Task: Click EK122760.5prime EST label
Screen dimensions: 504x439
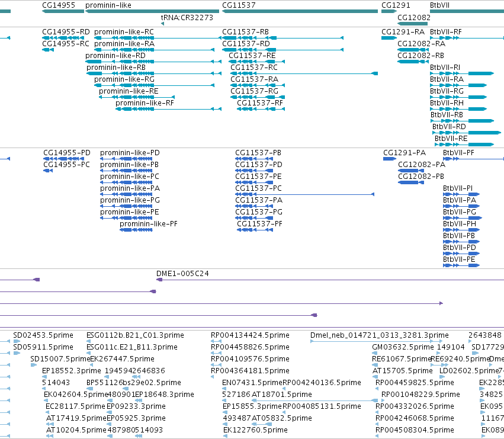Action: point(255,430)
